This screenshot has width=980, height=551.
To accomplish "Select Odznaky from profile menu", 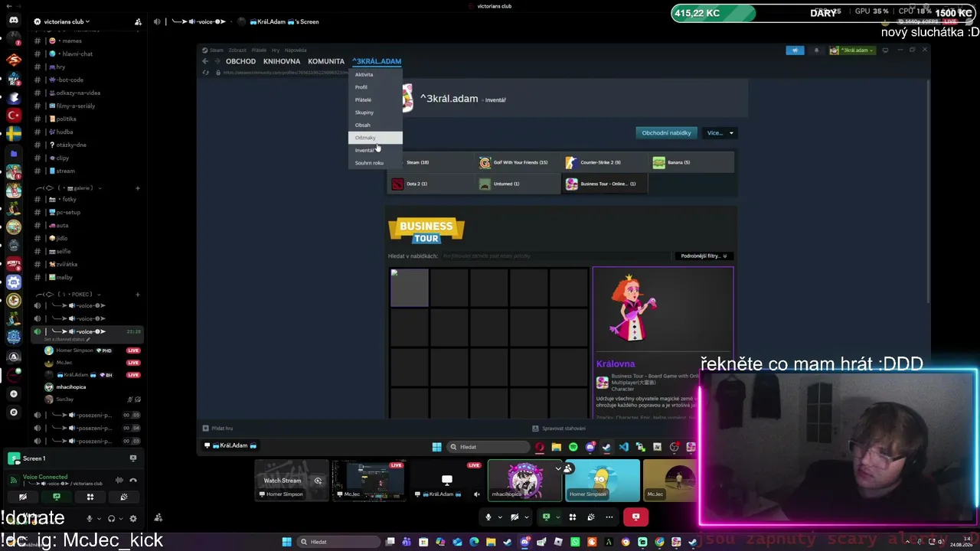I will pyautogui.click(x=375, y=138).
